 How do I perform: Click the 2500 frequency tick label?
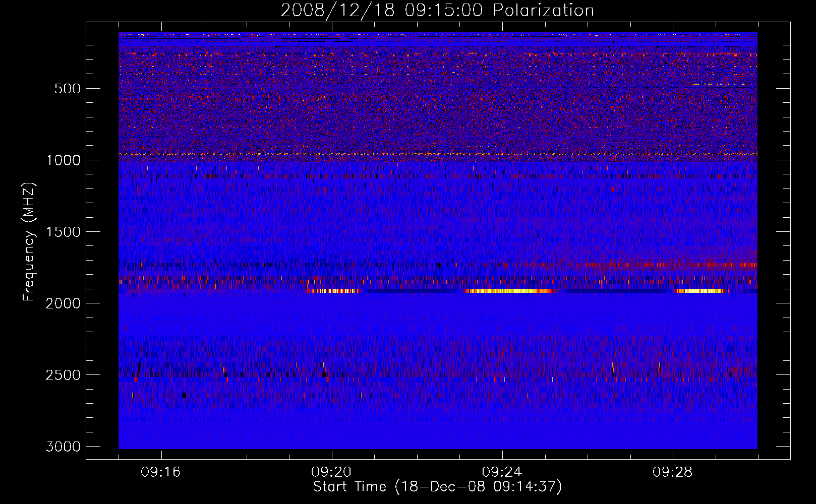click(x=64, y=375)
